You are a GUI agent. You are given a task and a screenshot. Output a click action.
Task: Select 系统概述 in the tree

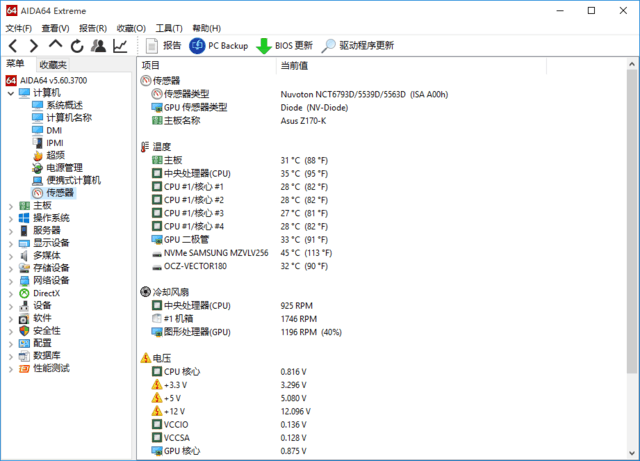pos(64,105)
